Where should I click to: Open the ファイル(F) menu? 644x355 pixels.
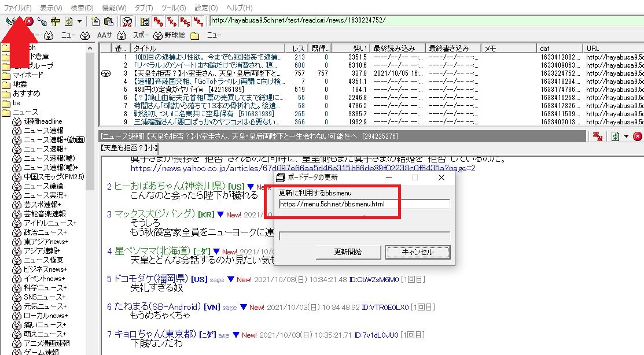pos(18,8)
